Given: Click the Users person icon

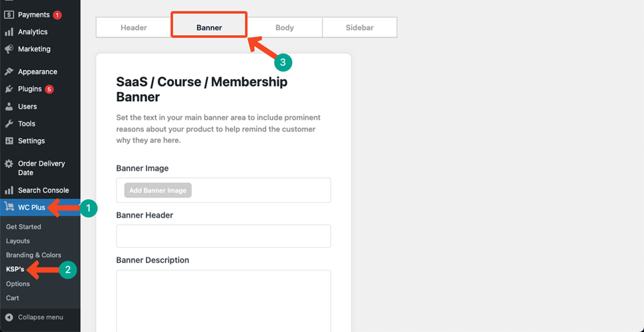Looking at the screenshot, I should coord(9,106).
